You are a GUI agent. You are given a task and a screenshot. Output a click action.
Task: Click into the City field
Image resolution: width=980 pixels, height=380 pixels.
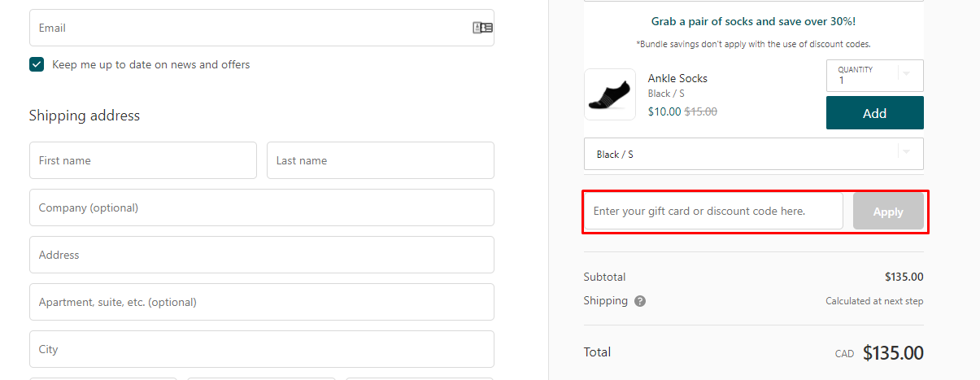(x=261, y=349)
